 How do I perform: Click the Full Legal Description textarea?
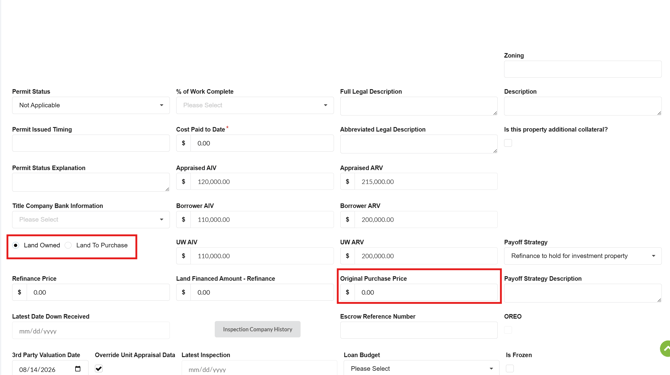419,106
